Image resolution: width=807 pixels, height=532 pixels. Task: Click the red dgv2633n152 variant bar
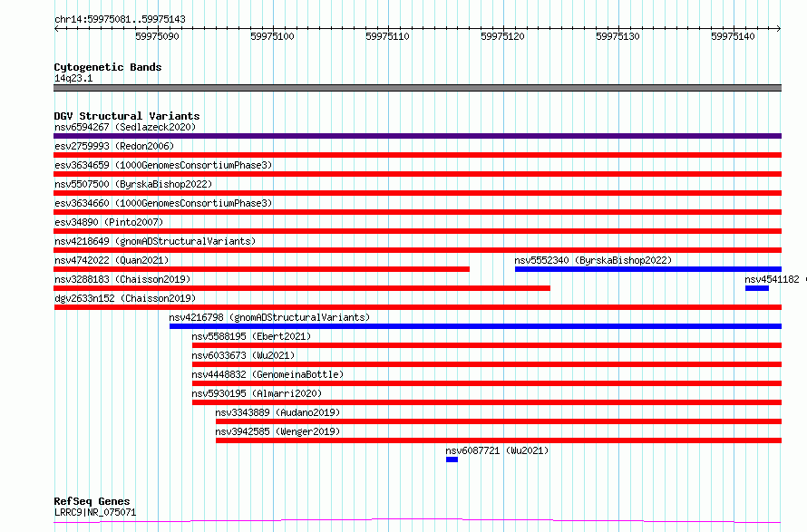tap(417, 307)
